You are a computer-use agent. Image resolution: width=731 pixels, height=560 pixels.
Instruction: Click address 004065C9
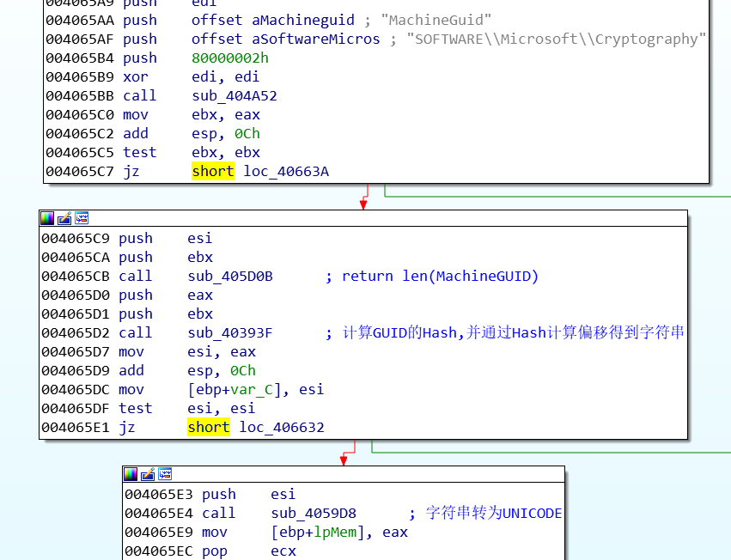(x=76, y=239)
